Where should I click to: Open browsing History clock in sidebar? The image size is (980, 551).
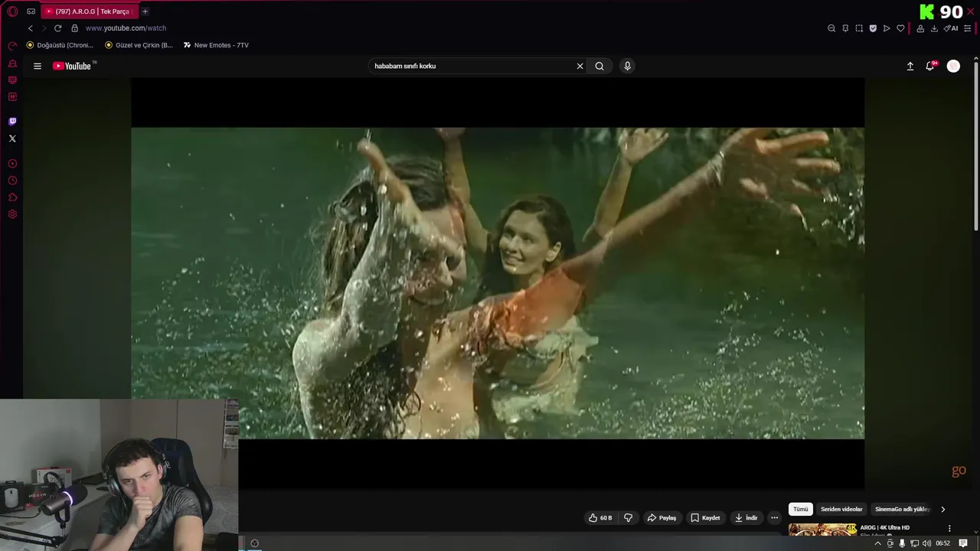click(x=12, y=181)
